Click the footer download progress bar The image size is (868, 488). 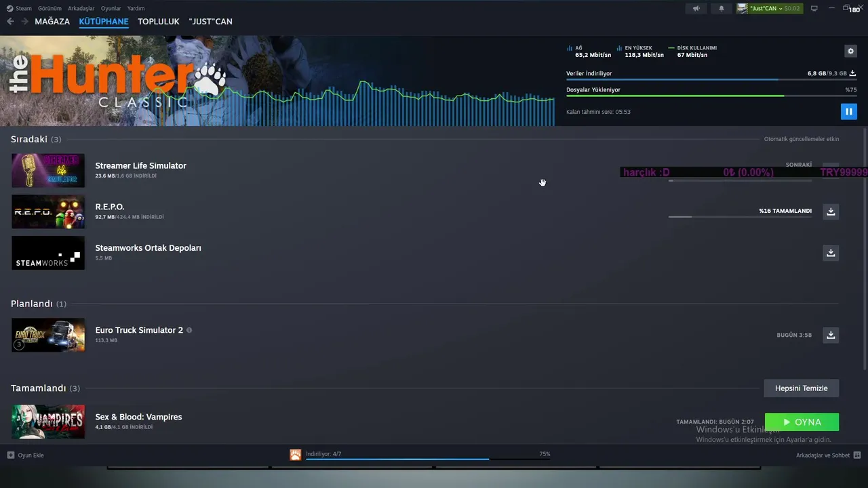(x=428, y=459)
